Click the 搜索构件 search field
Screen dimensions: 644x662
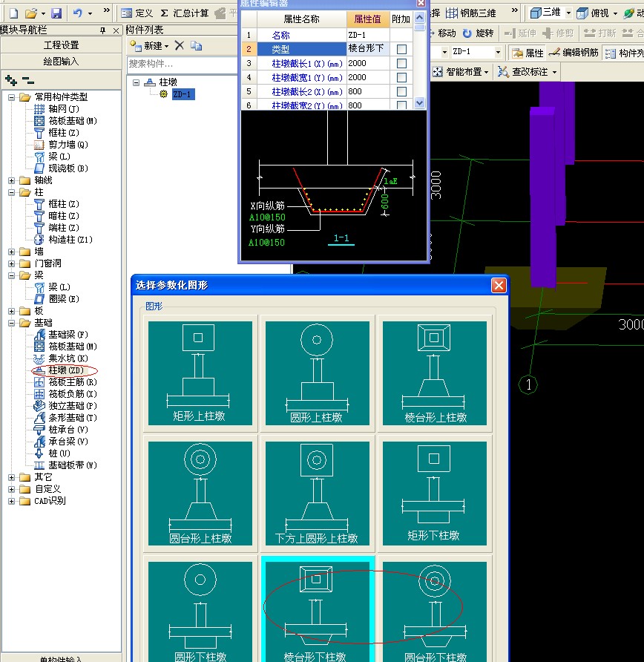click(x=183, y=64)
